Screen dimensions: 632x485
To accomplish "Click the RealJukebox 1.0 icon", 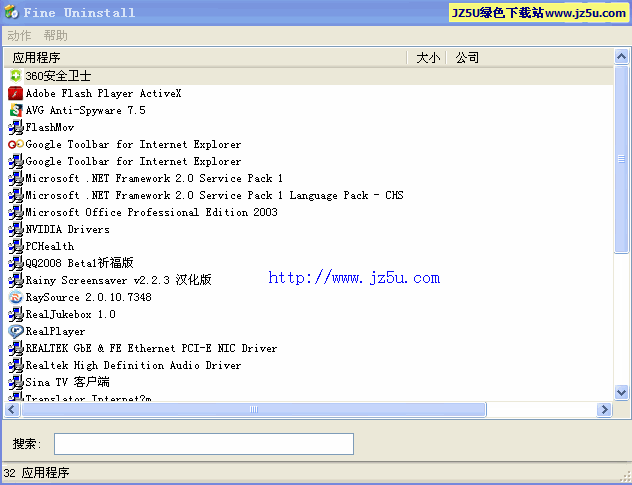I will point(15,314).
